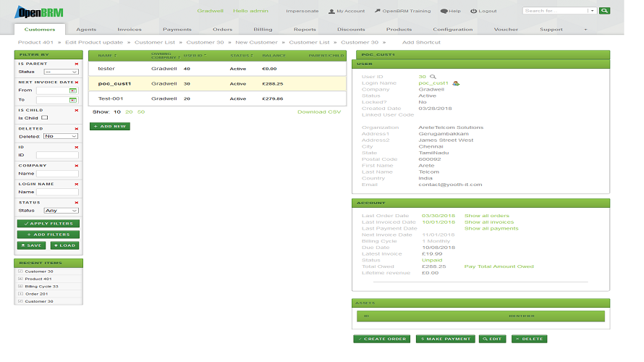Sort by Owning Company column
644x362 pixels.
click(166, 56)
